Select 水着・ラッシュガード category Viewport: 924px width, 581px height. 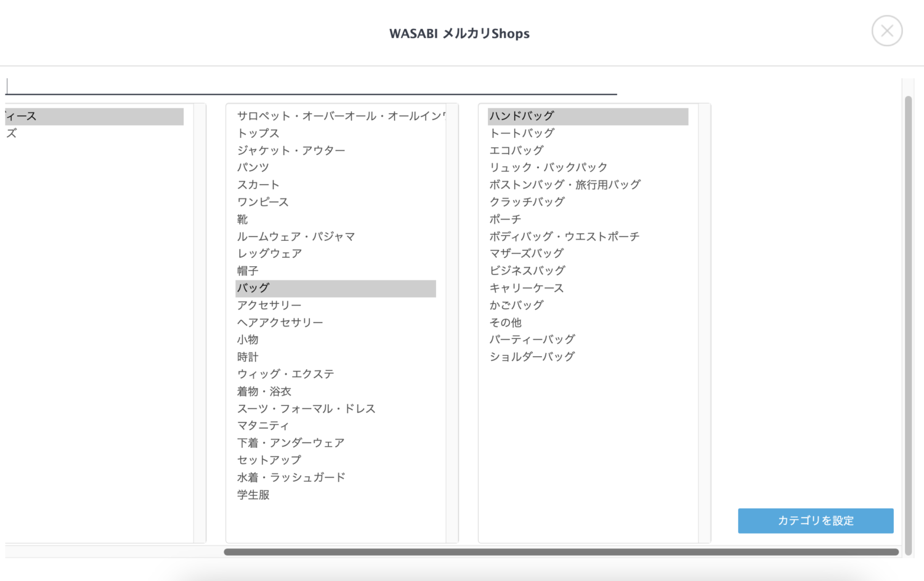(291, 477)
